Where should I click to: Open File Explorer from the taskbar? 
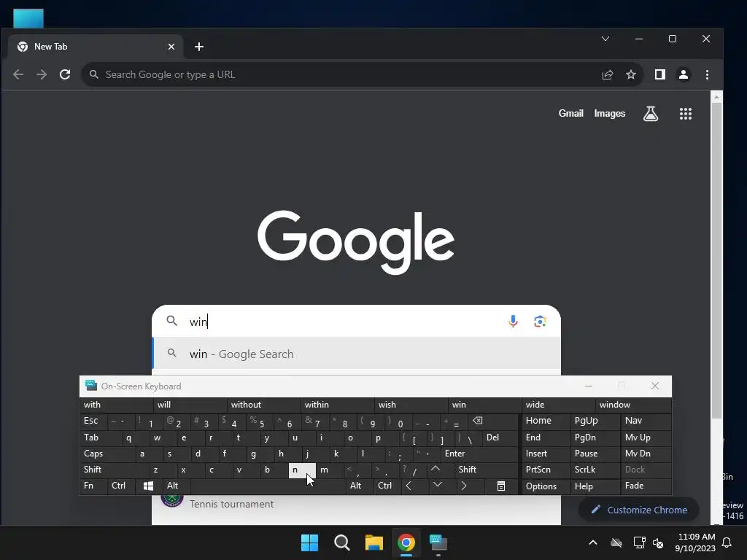[374, 542]
